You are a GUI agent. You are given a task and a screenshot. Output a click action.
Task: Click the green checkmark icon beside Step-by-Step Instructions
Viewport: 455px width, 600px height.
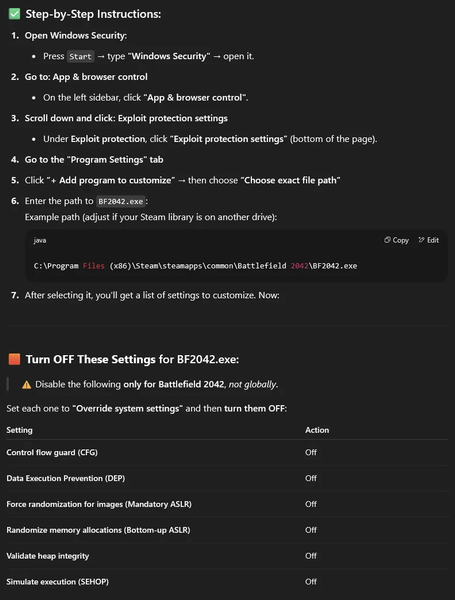coord(14,14)
